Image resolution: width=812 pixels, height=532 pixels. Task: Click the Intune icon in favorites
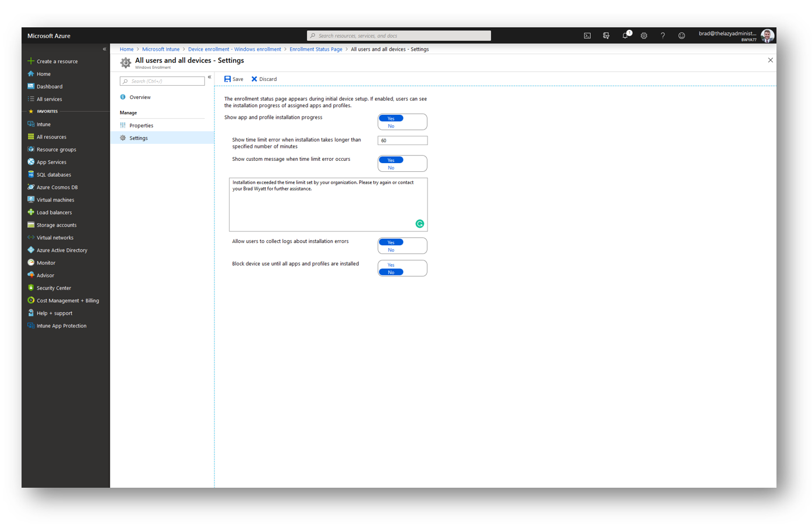point(31,124)
